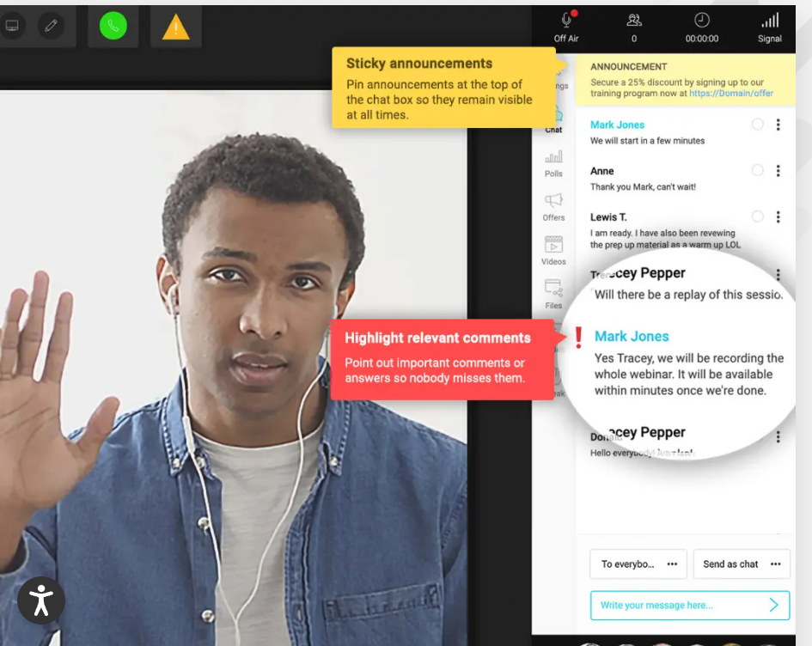This screenshot has height=646, width=812.
Task: Click 'Will there be a replay' message
Action: (688, 295)
